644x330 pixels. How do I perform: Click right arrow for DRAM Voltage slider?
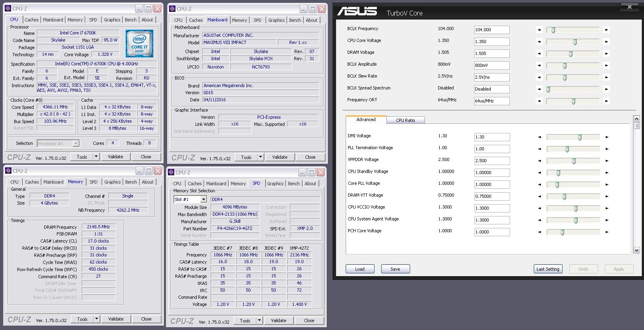(606, 53)
